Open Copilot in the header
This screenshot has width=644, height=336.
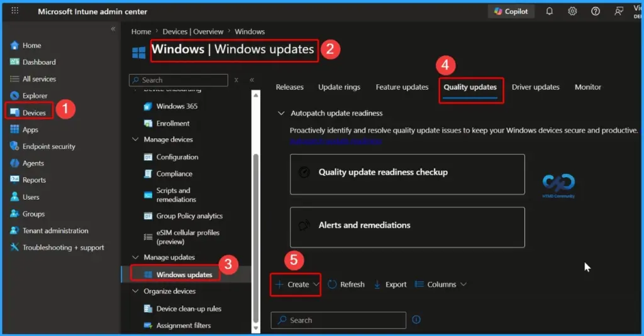coord(511,11)
